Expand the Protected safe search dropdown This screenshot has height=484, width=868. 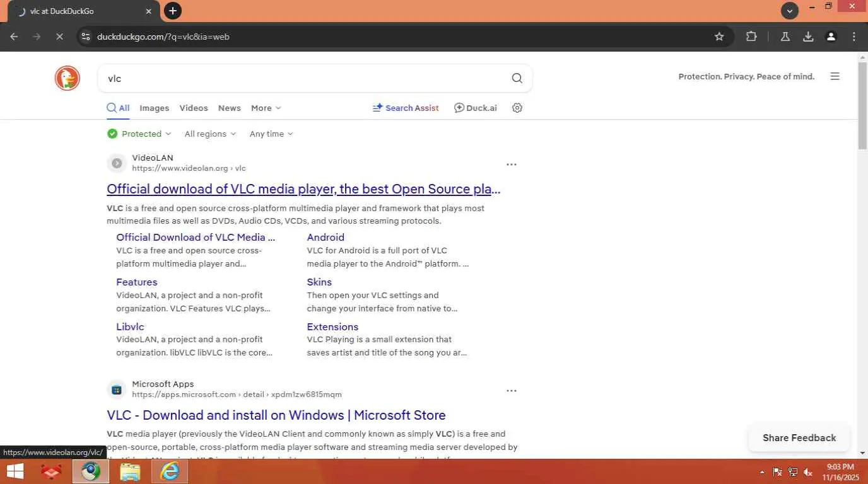point(139,134)
